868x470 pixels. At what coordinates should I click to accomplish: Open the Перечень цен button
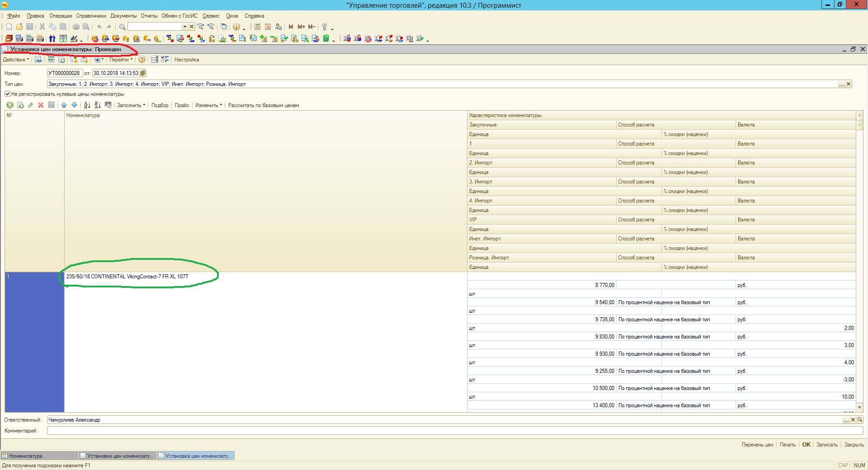[x=757, y=445]
